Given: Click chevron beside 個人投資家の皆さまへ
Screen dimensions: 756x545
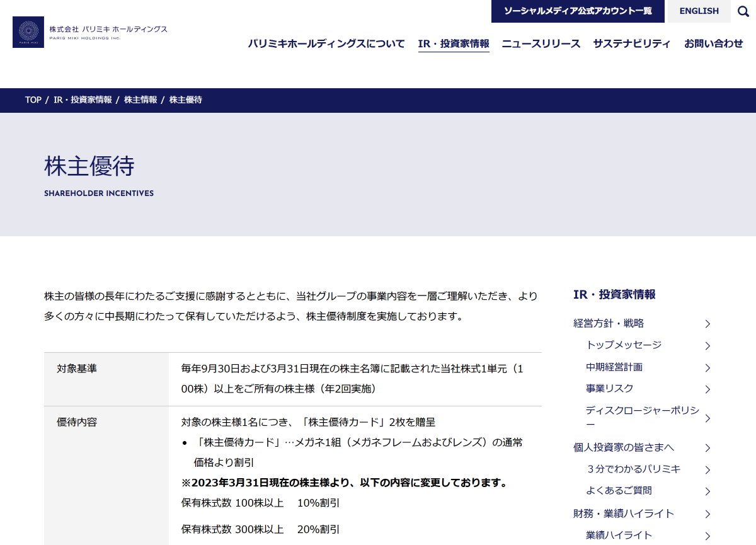Looking at the screenshot, I should point(707,448).
